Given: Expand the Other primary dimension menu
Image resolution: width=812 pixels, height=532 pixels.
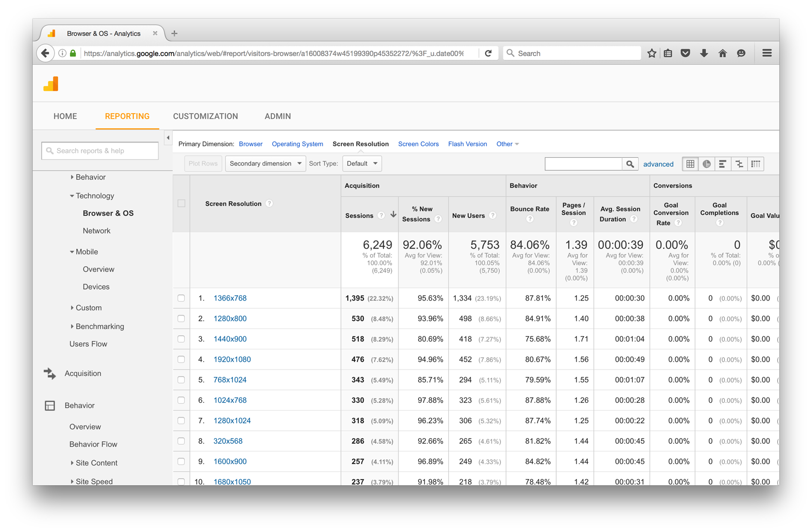Looking at the screenshot, I should (x=507, y=144).
